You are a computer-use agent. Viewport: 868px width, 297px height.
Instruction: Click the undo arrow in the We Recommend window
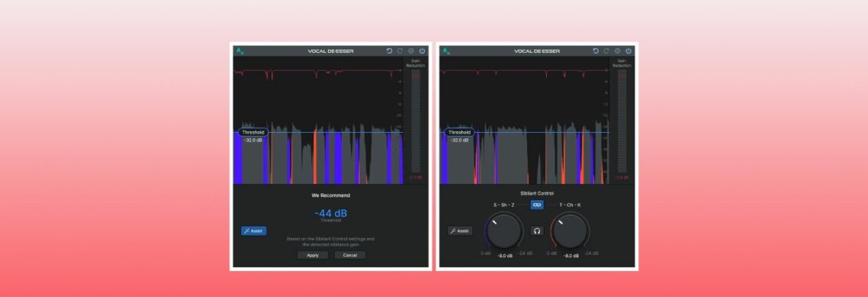(x=389, y=51)
